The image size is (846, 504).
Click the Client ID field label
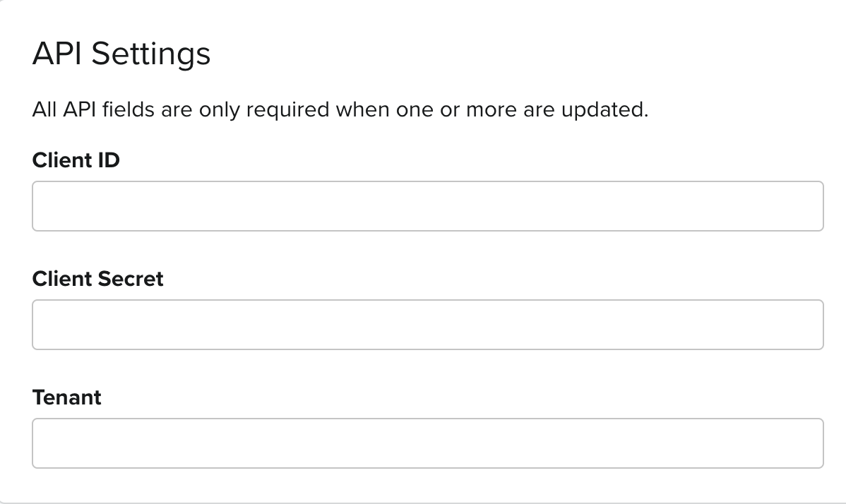76,161
